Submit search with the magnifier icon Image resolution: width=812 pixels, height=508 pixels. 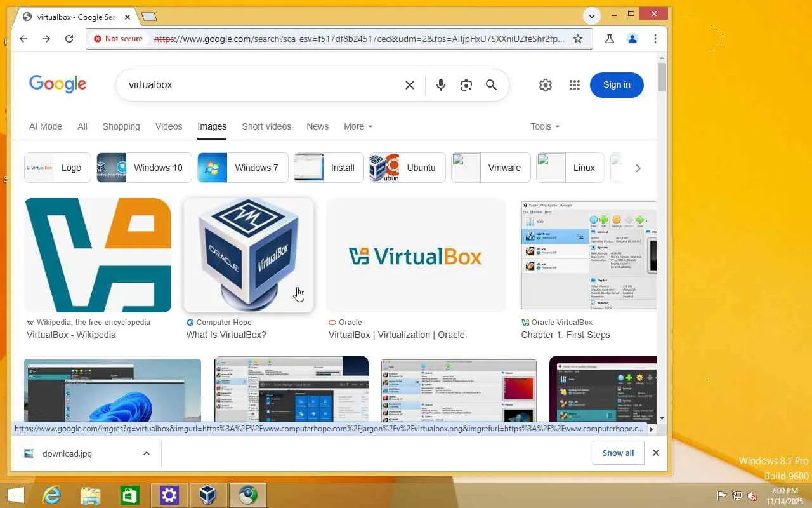click(491, 85)
